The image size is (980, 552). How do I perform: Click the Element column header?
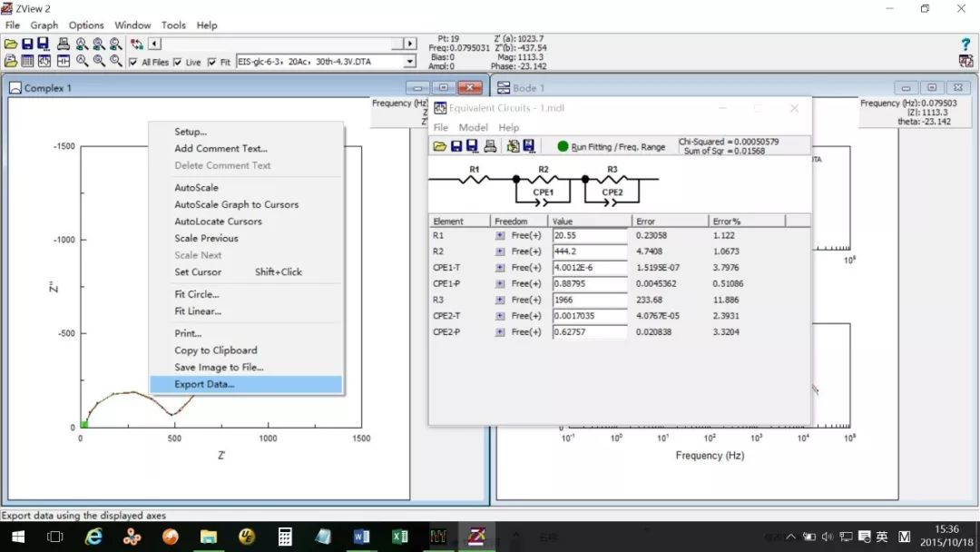point(459,222)
